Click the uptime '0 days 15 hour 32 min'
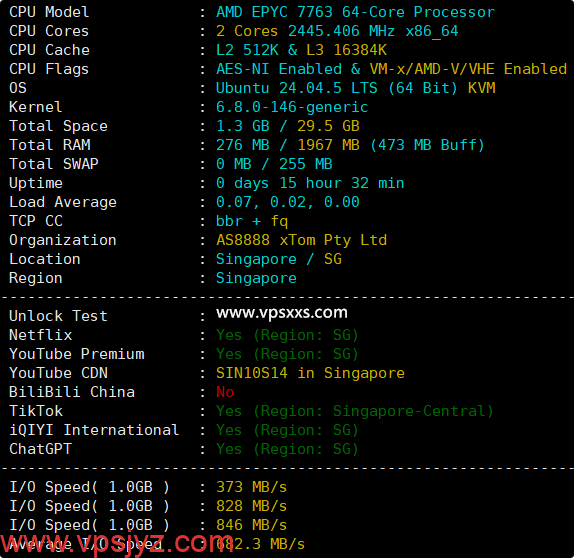This screenshot has height=558, width=574. pyautogui.click(x=310, y=183)
